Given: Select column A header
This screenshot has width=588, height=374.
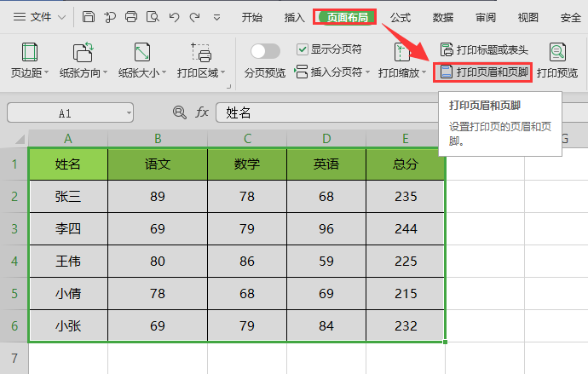Looking at the screenshot, I should pyautogui.click(x=68, y=139).
